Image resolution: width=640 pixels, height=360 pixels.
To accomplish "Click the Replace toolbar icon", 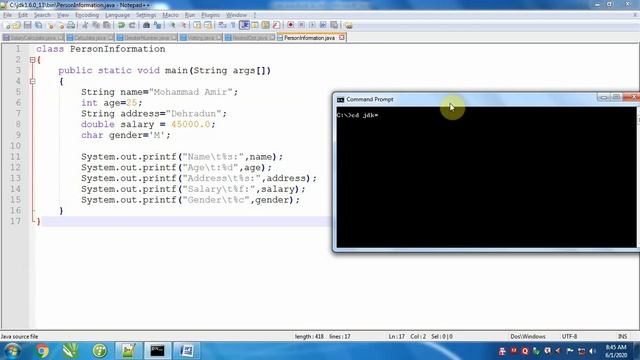I will pyautogui.click(x=157, y=25).
